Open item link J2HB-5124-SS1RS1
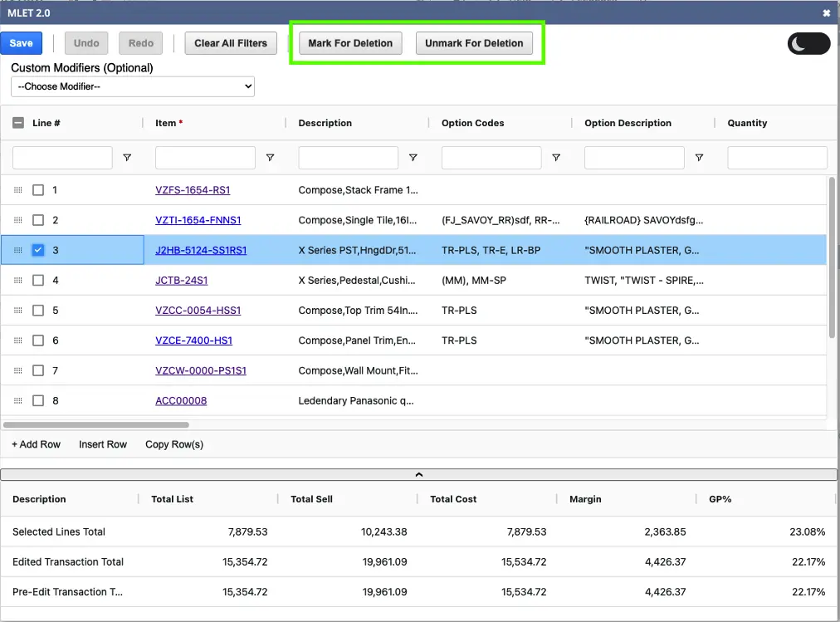 [201, 250]
